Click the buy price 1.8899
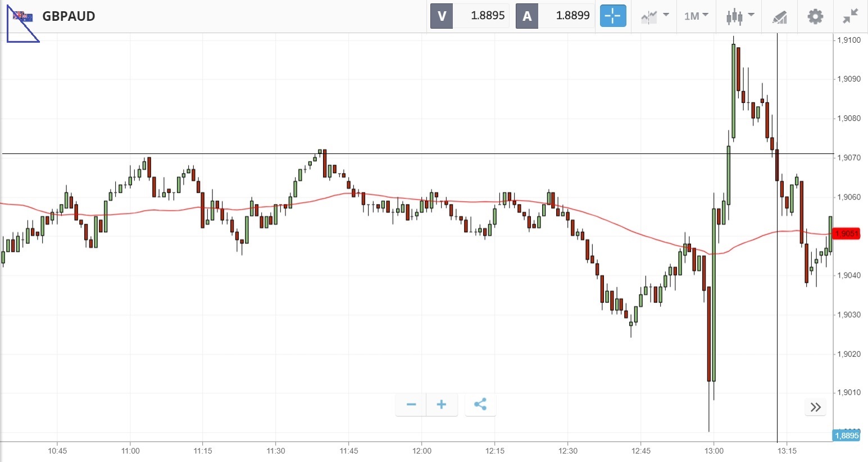The image size is (868, 462). pos(572,16)
